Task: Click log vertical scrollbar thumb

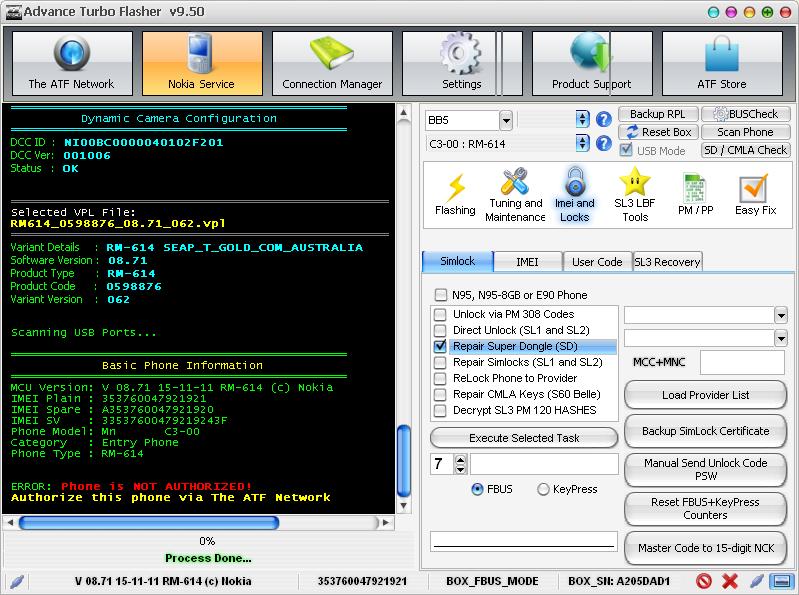Action: click(404, 461)
